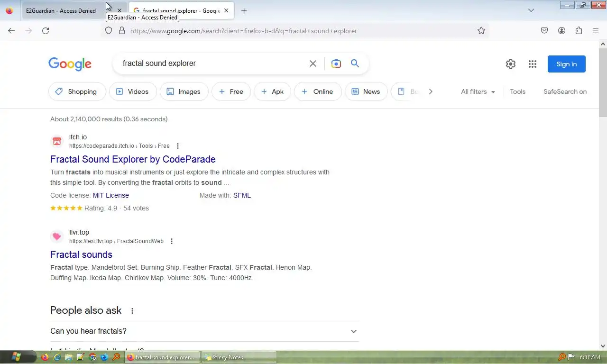Switch to Sticky Notes taskbar window

click(239, 357)
